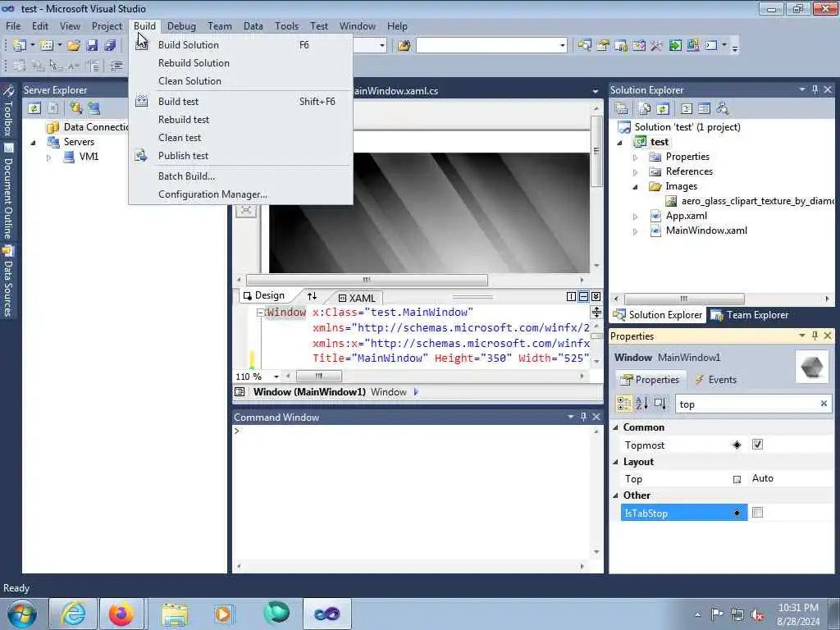840x630 pixels.
Task: Click the Topmost property marker diamond
Action: pos(737,445)
